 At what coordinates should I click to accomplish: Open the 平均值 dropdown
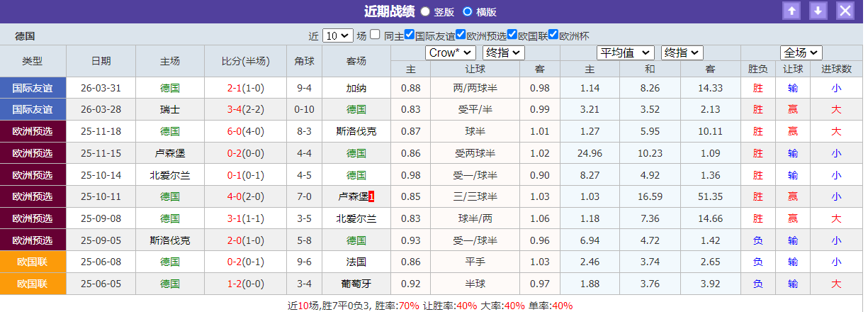coord(626,52)
